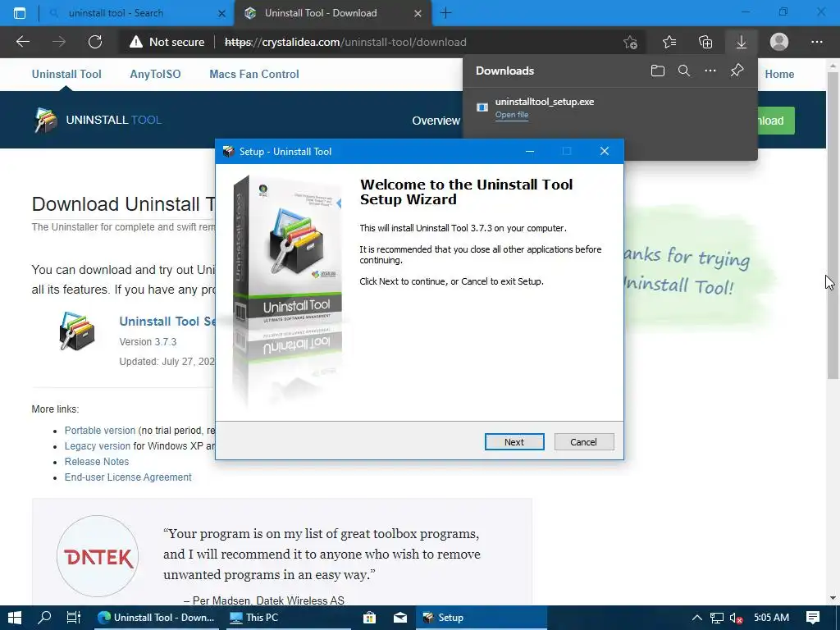Click Open file under uninstalltool_setup.exe

[512, 115]
